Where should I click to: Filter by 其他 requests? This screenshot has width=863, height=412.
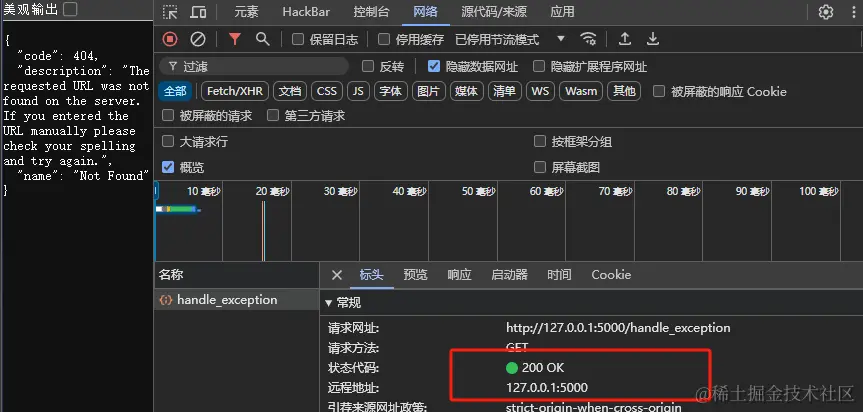point(624,91)
